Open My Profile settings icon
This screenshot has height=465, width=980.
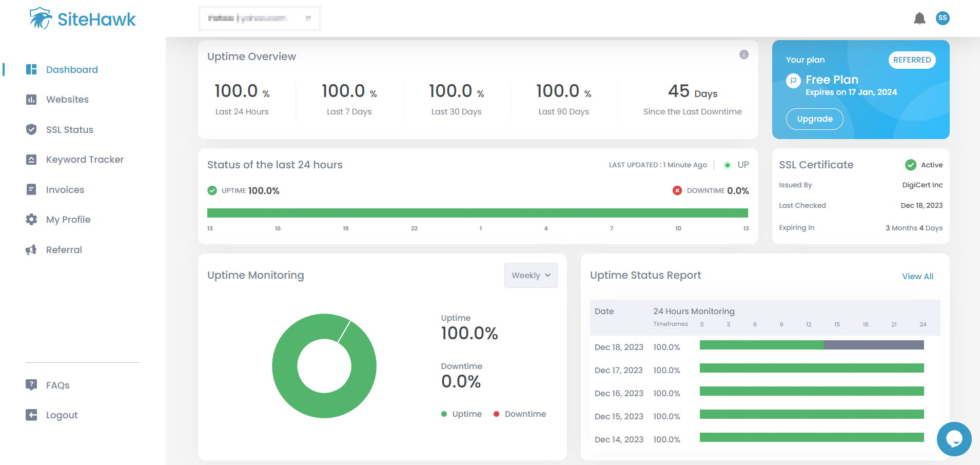click(31, 219)
